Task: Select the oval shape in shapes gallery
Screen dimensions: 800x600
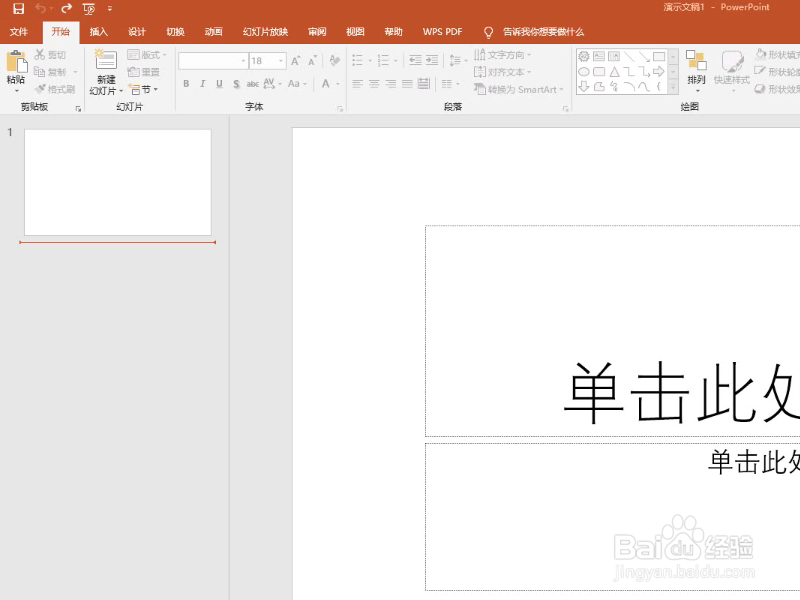Action: [584, 72]
